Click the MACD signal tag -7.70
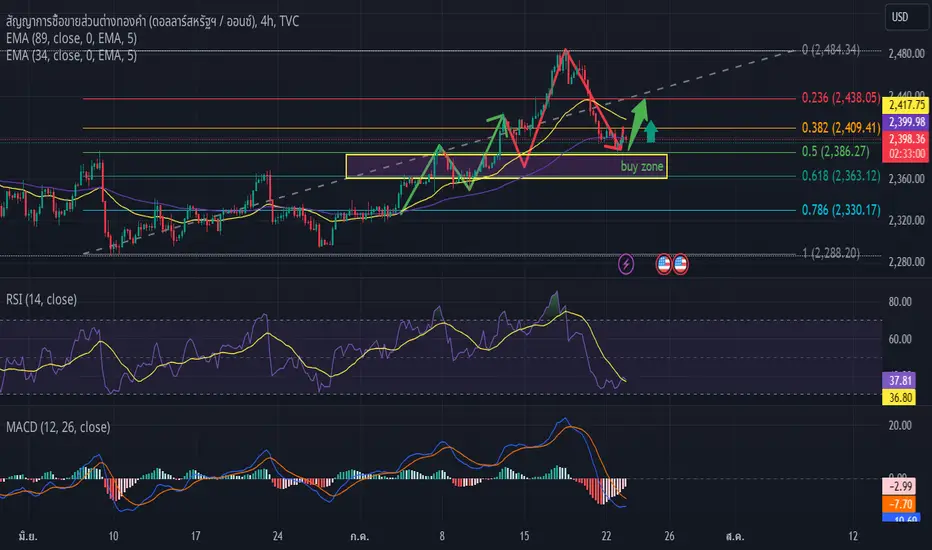 click(900, 504)
